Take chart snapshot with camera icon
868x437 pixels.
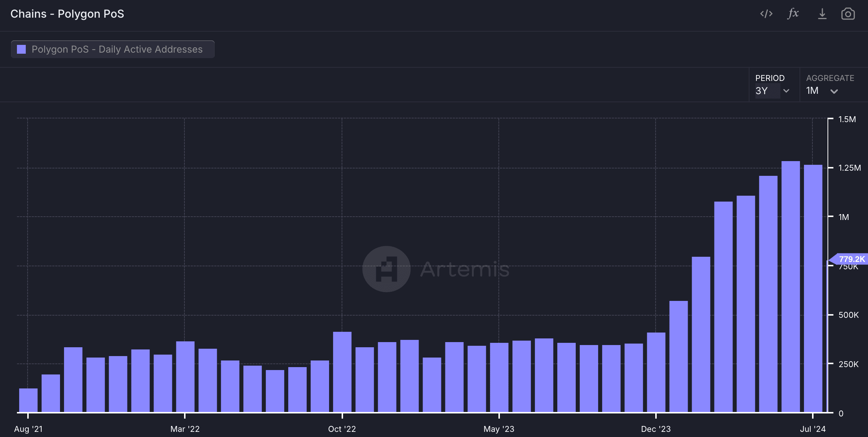click(x=848, y=14)
